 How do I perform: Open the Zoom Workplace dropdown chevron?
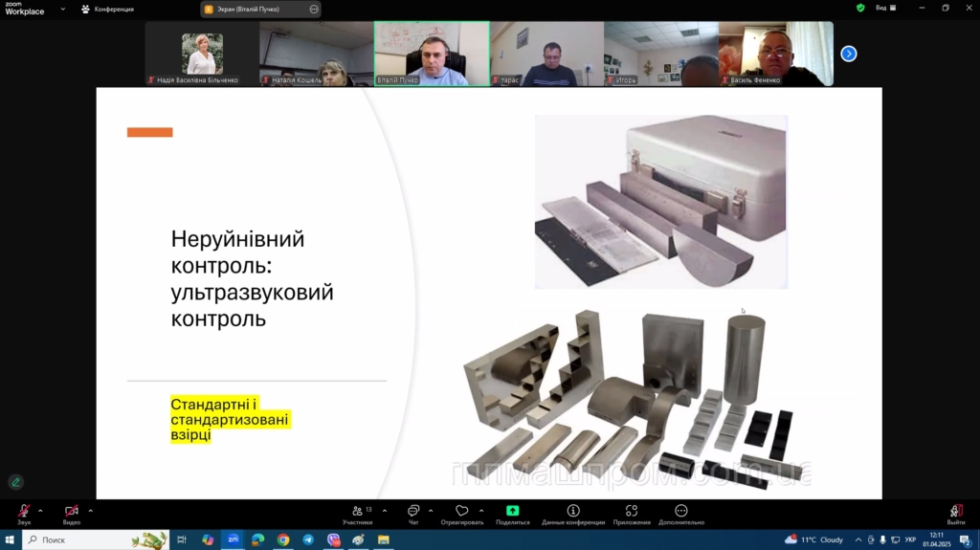coord(63,9)
